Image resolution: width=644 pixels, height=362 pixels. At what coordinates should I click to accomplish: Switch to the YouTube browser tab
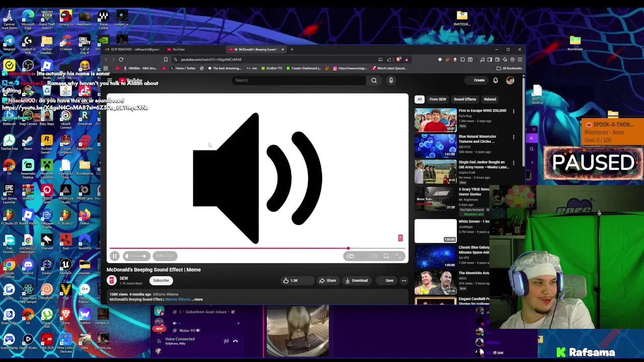pyautogui.click(x=194, y=49)
